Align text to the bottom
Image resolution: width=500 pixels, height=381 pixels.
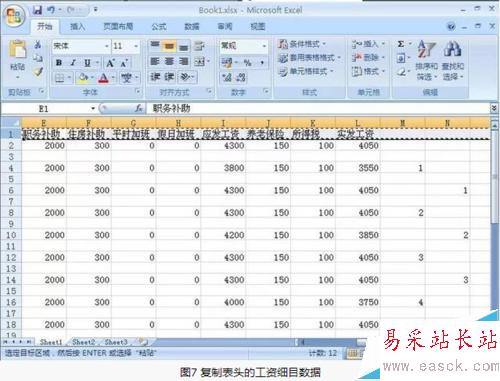[183, 46]
